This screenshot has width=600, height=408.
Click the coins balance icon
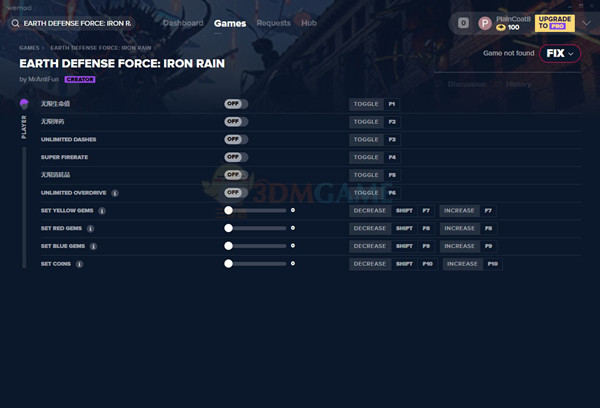point(501,27)
